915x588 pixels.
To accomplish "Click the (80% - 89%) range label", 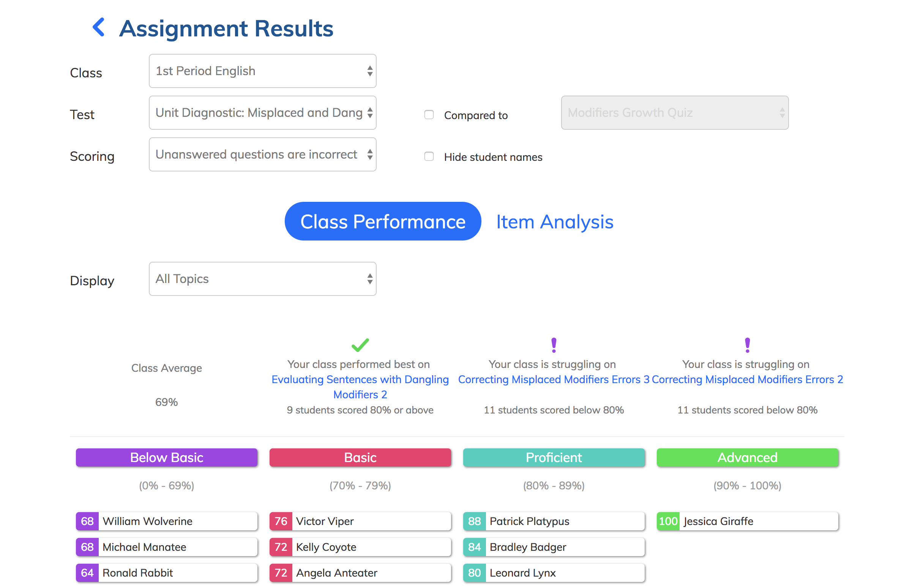I will click(554, 486).
